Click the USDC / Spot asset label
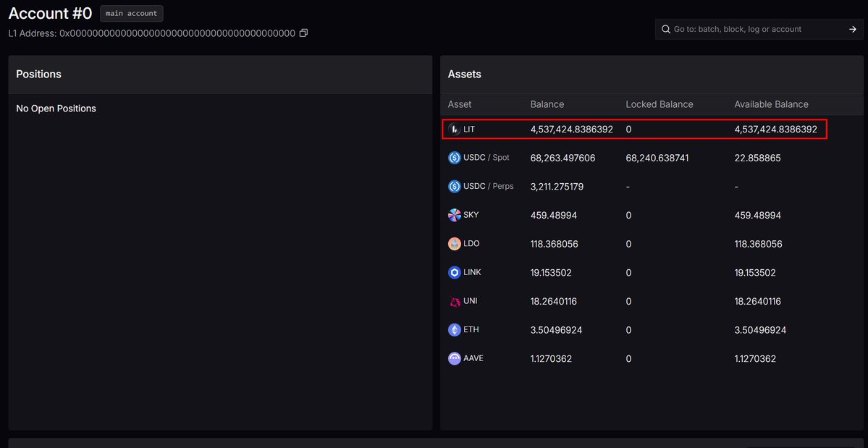 486,158
